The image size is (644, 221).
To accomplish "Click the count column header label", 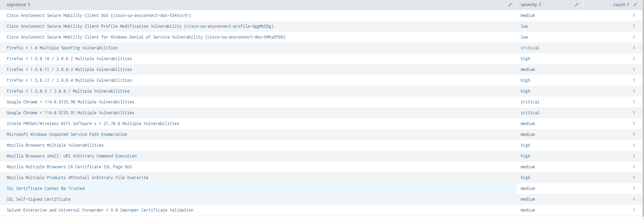I will tap(619, 5).
